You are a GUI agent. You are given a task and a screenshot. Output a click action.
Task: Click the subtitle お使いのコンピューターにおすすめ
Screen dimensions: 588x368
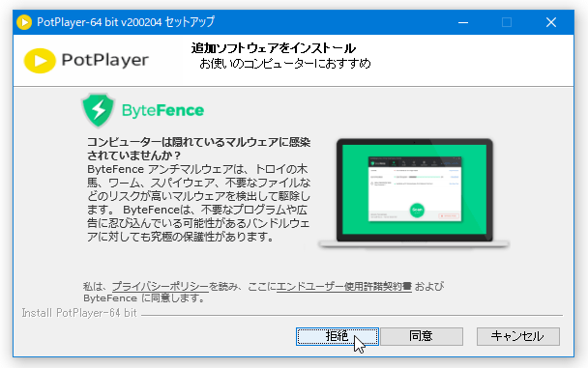285,64
